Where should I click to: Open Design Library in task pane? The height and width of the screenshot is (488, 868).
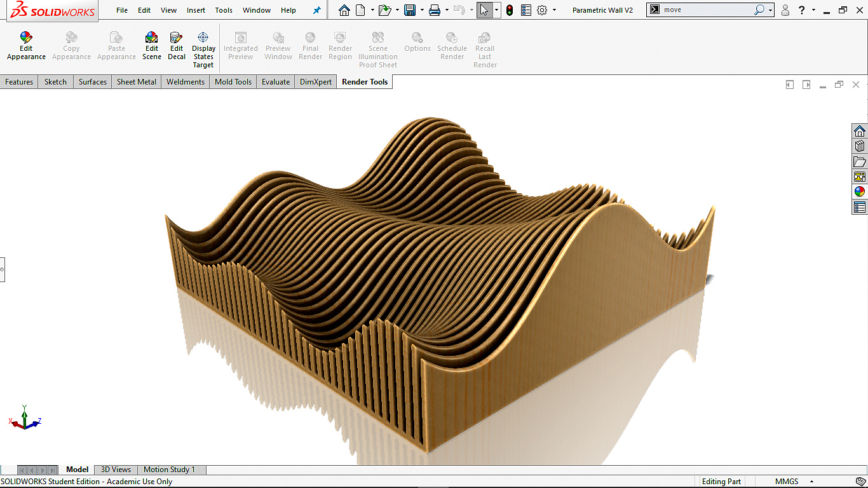point(860,146)
